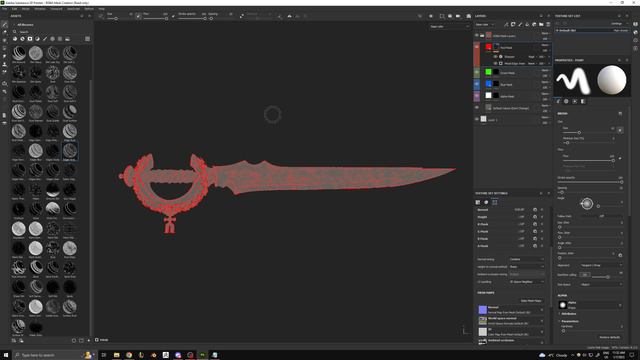Add a mask icon in Layers toolbar
Viewport: 640px width, 360px height.
click(513, 24)
